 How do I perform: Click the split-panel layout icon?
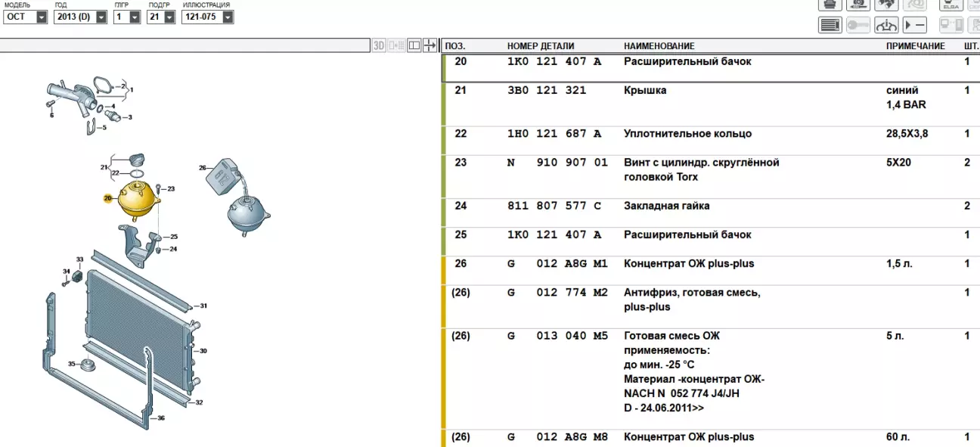pyautogui.click(x=414, y=45)
